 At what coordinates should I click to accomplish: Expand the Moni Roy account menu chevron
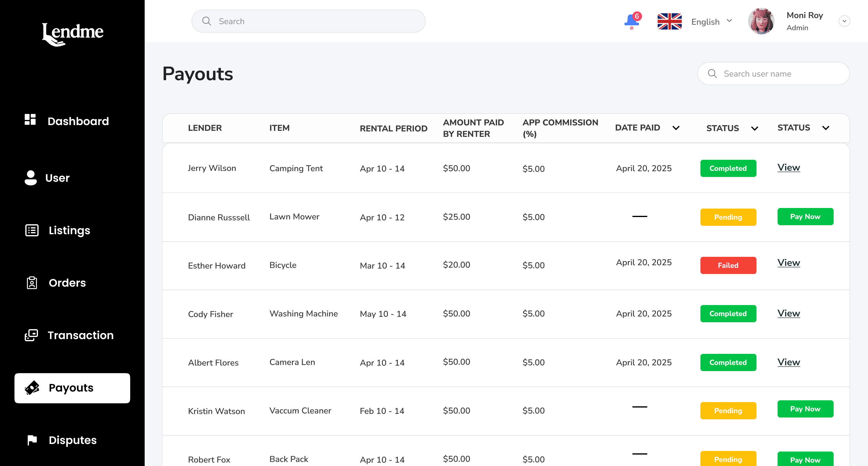click(x=844, y=21)
